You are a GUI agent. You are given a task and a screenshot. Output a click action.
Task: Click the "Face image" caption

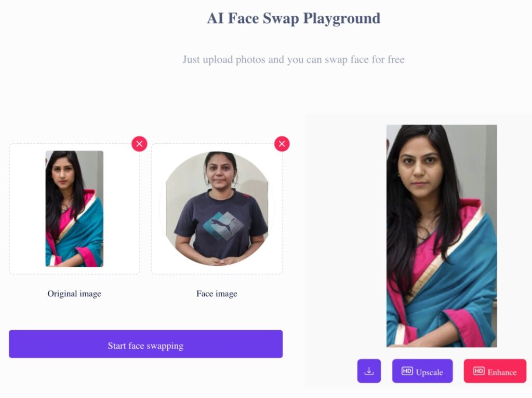(217, 294)
